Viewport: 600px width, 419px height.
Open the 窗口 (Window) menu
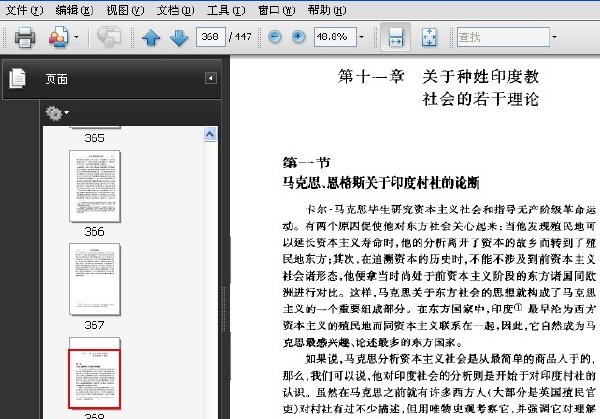tap(277, 10)
